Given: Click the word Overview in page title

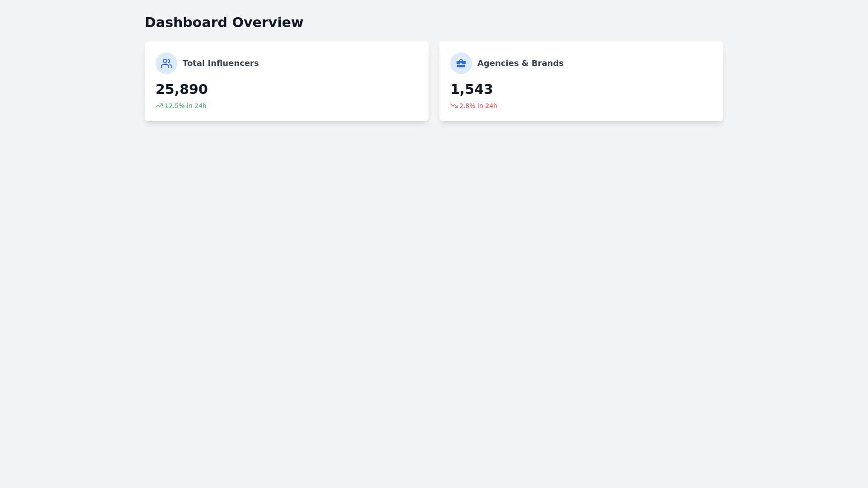Looking at the screenshot, I should [x=268, y=23].
